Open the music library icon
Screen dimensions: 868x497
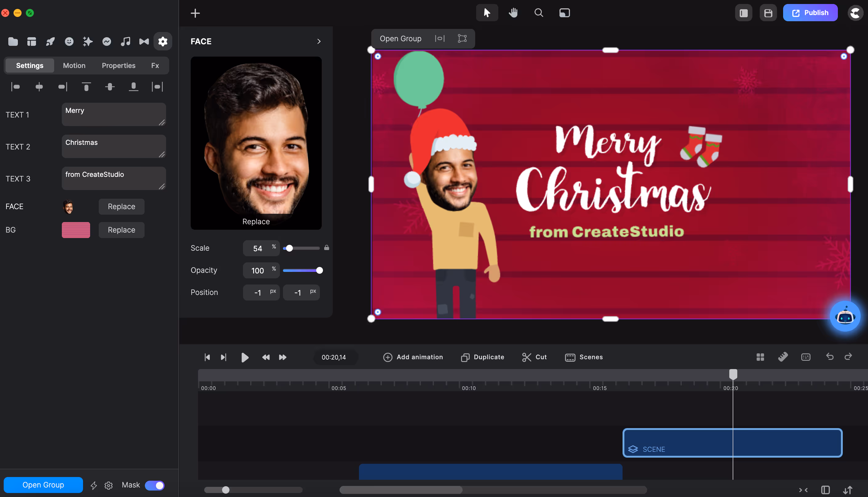pyautogui.click(x=125, y=42)
